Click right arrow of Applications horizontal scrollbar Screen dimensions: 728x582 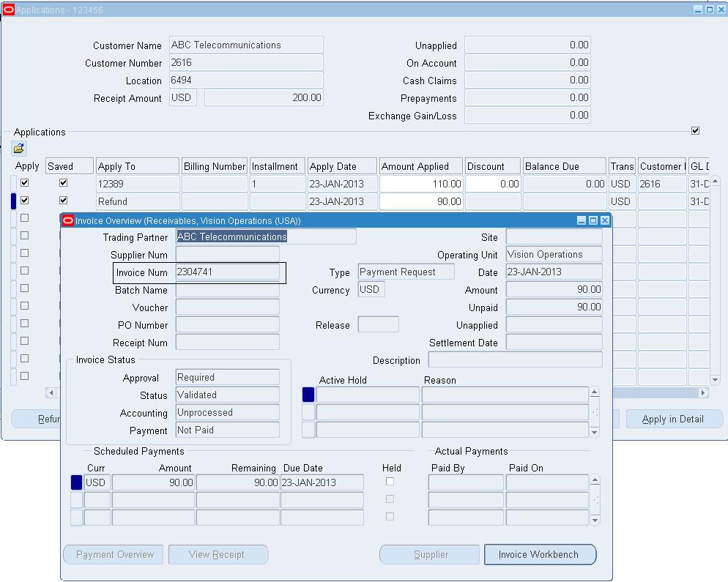(x=703, y=393)
